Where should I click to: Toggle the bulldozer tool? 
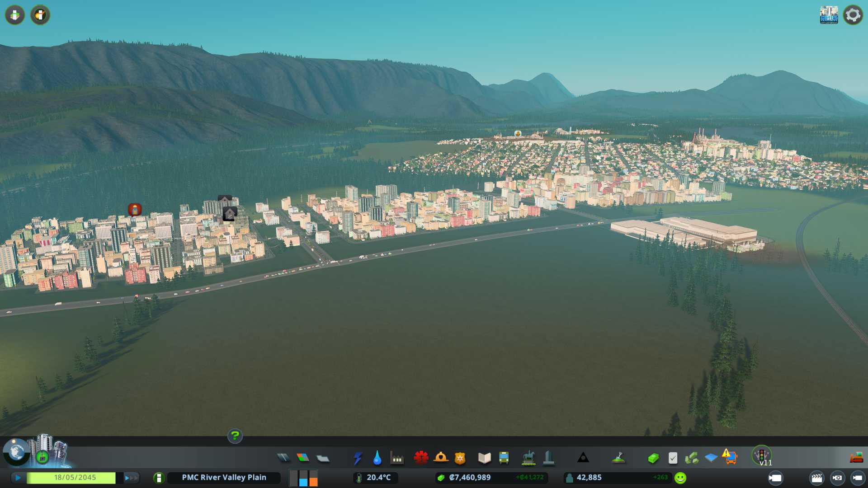[x=856, y=458]
